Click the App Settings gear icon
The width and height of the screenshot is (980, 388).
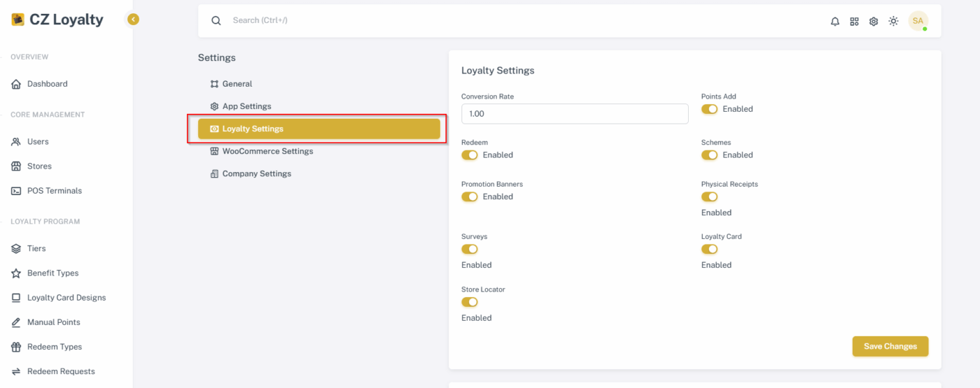tap(214, 106)
